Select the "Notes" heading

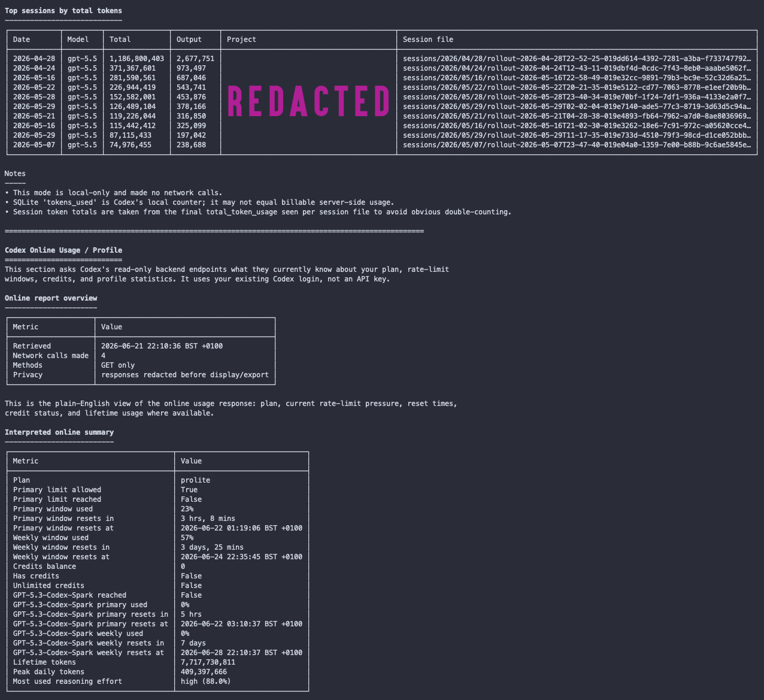[15, 174]
